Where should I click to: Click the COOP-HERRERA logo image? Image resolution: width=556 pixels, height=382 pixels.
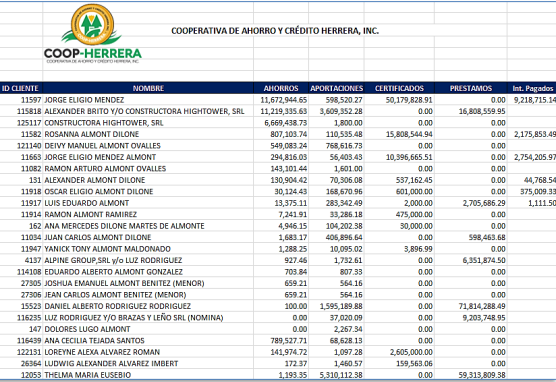(x=93, y=34)
